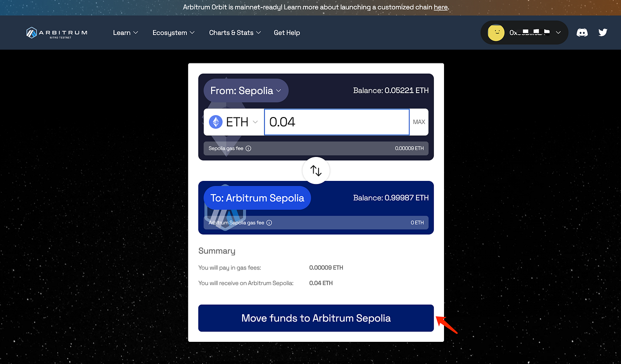The height and width of the screenshot is (364, 621).
Task: Expand the wallet account dropdown chevron
Action: 558,32
